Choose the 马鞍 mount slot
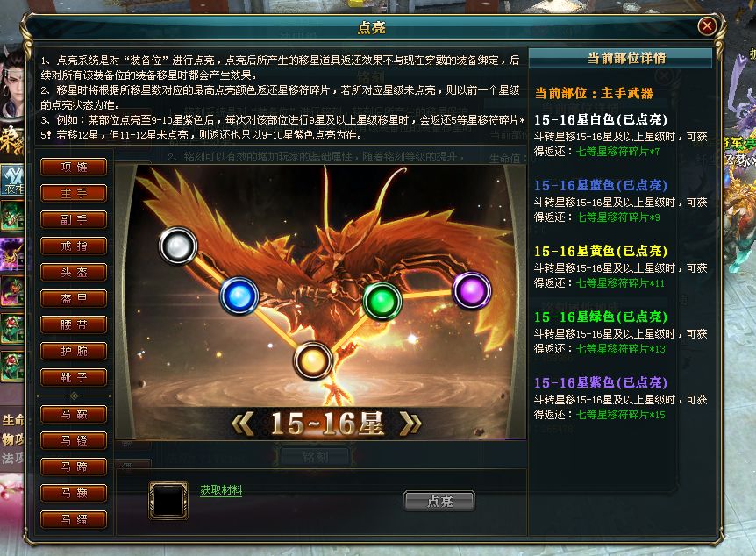This screenshot has width=756, height=556. [x=74, y=414]
